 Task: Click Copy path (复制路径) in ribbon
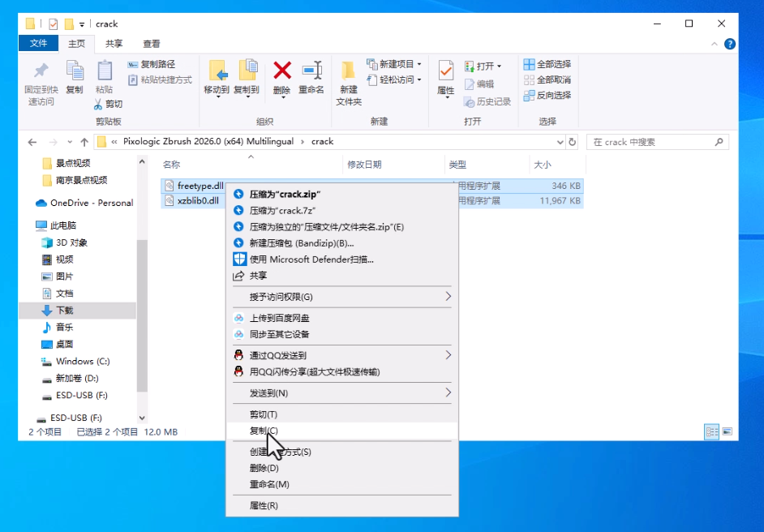tap(151, 64)
